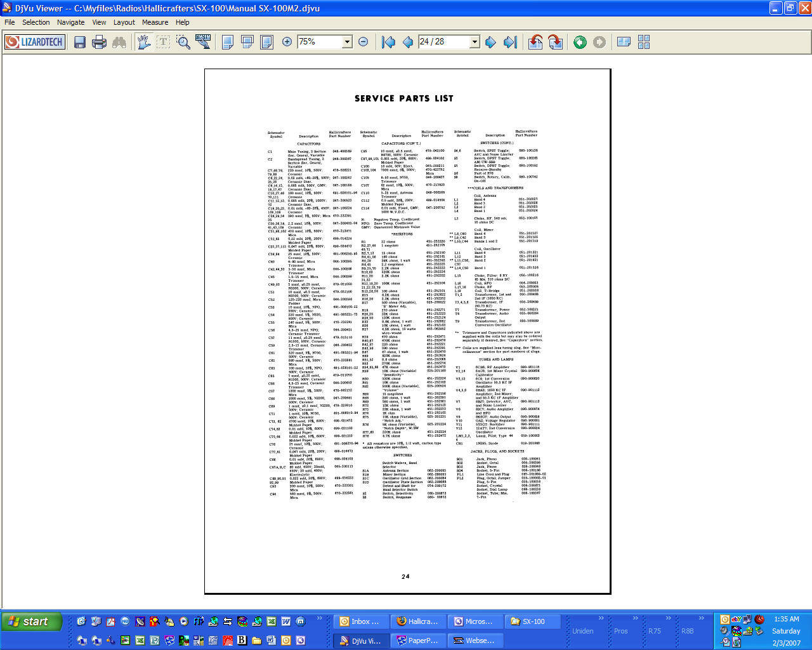Open page number dropdown arrow
This screenshot has height=650, width=812.
tap(475, 42)
